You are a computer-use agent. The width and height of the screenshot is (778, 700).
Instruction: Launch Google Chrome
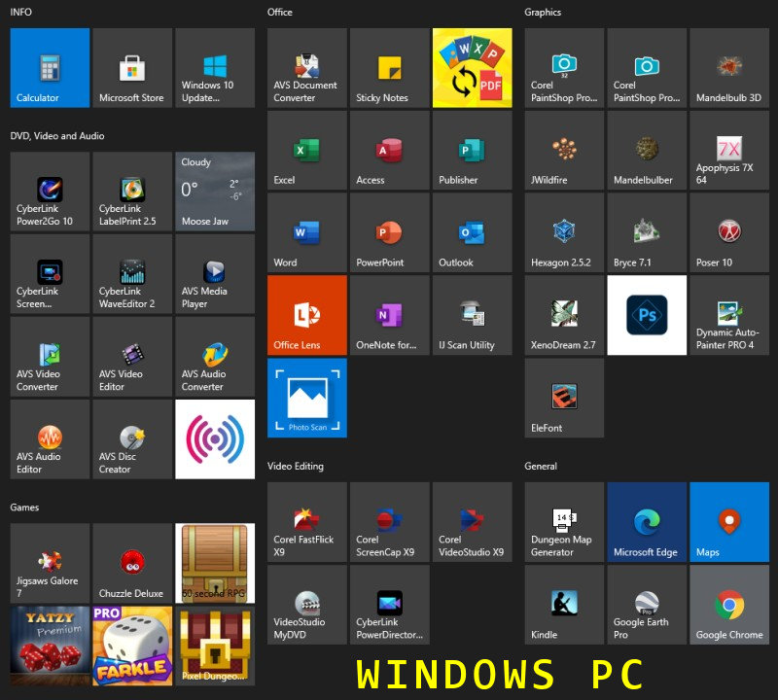(729, 605)
